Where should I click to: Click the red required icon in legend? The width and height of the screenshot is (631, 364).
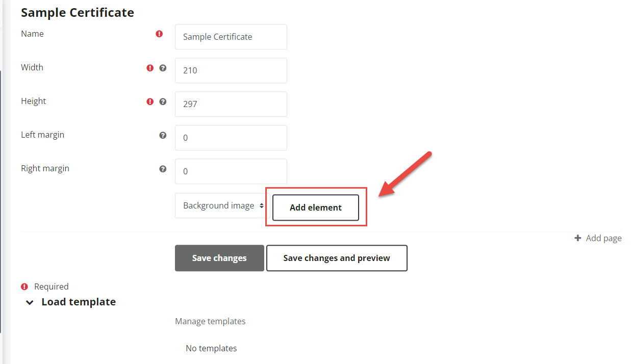pyautogui.click(x=24, y=287)
